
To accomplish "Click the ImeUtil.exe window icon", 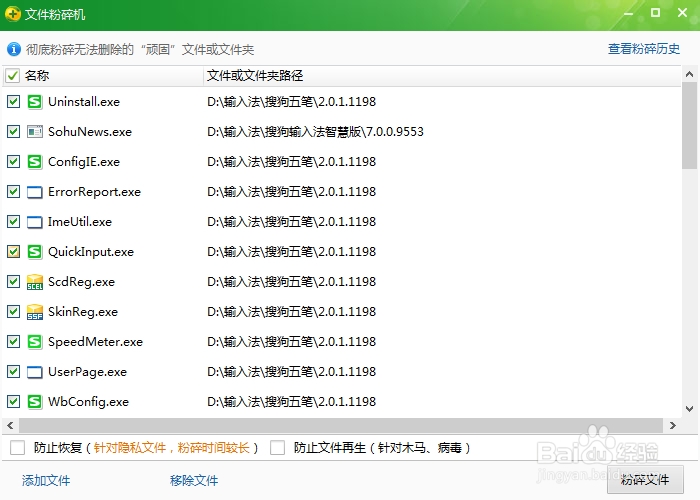I will (35, 222).
